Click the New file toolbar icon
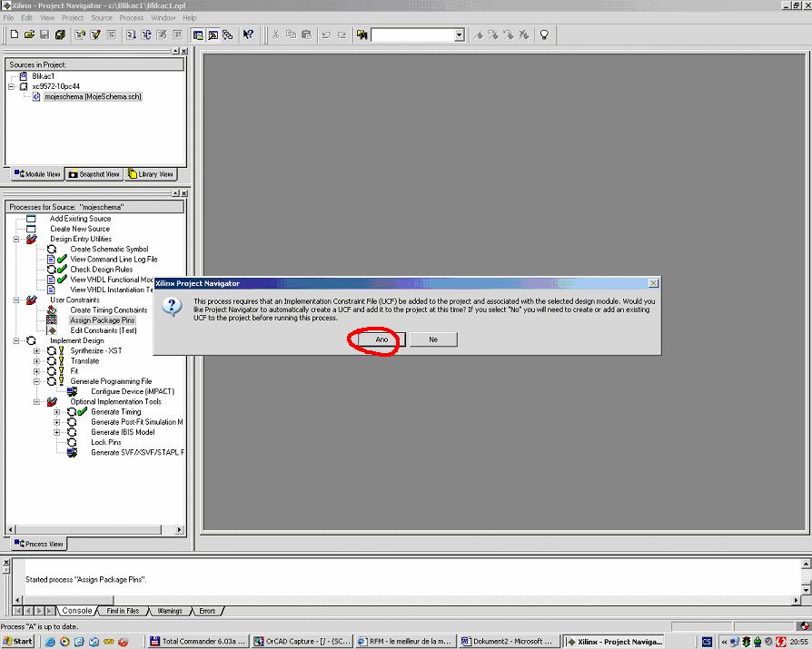 click(x=15, y=34)
